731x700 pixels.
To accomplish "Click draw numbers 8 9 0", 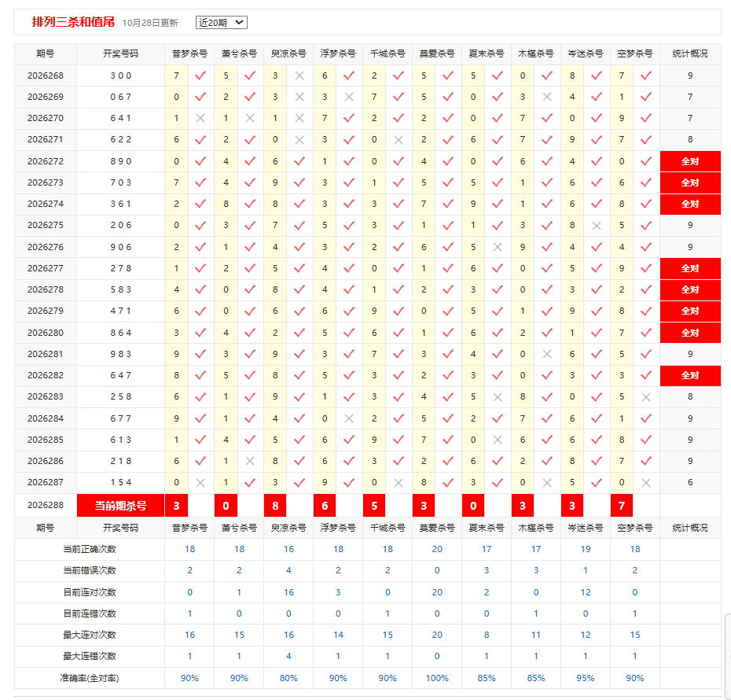I will point(121,161).
